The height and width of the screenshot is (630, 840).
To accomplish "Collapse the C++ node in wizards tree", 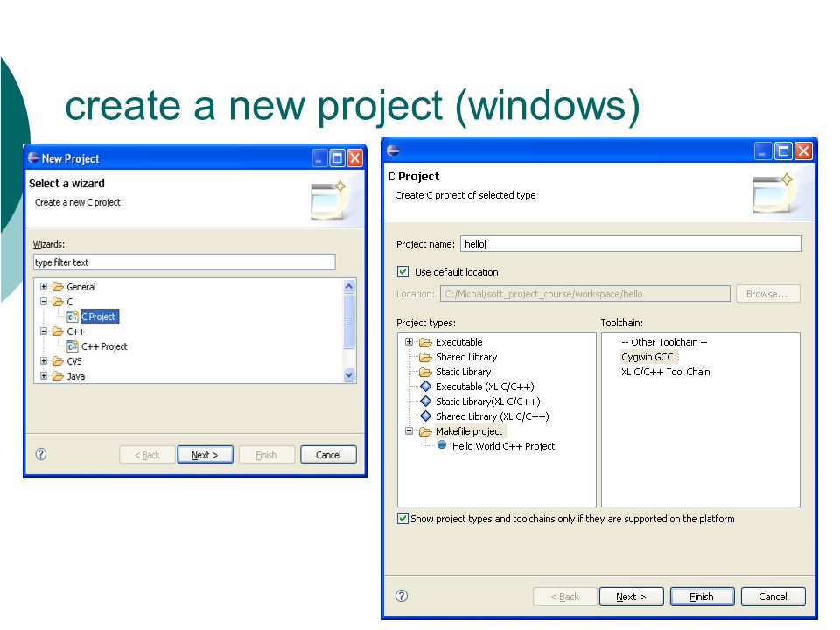I will click(x=44, y=332).
